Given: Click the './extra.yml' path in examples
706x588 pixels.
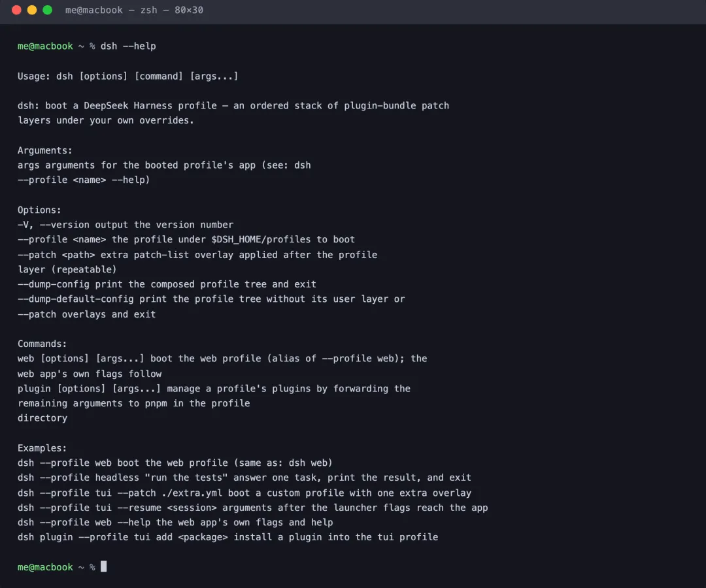Looking at the screenshot, I should [x=192, y=493].
